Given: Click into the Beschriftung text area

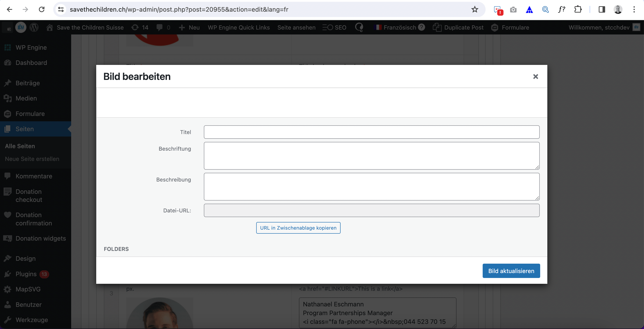Looking at the screenshot, I should 371,156.
